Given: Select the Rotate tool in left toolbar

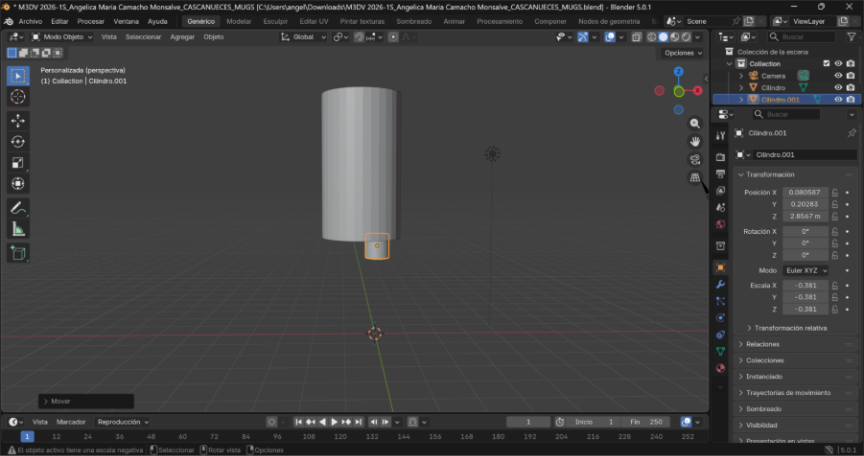Looking at the screenshot, I should click(18, 141).
